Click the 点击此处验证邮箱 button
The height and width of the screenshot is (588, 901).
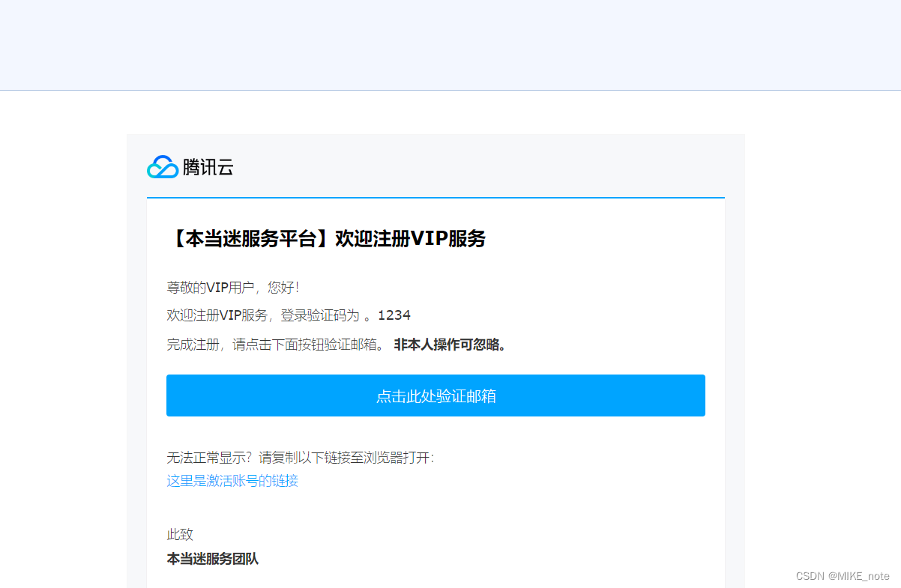click(x=436, y=395)
